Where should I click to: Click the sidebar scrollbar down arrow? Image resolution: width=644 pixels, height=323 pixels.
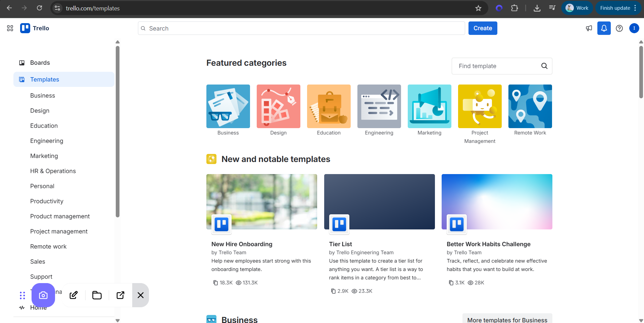(x=117, y=320)
